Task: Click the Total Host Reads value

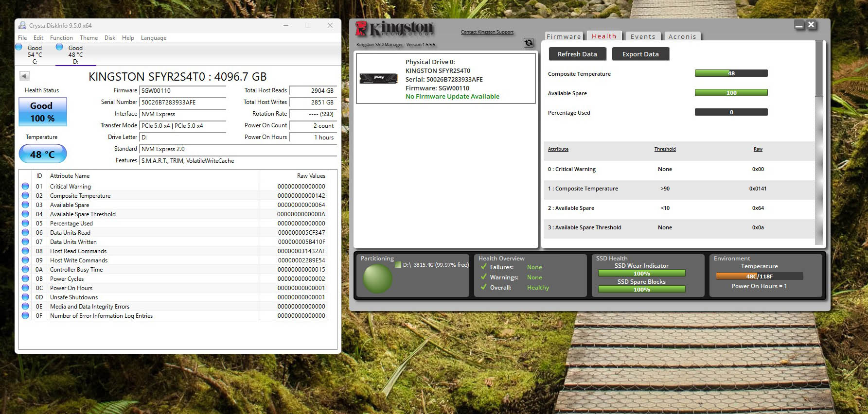Action: [313, 91]
